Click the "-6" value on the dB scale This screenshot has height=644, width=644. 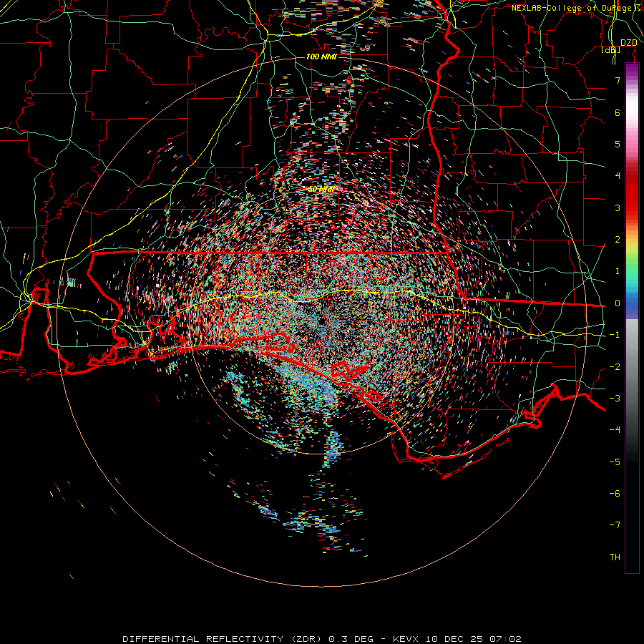[615, 494]
